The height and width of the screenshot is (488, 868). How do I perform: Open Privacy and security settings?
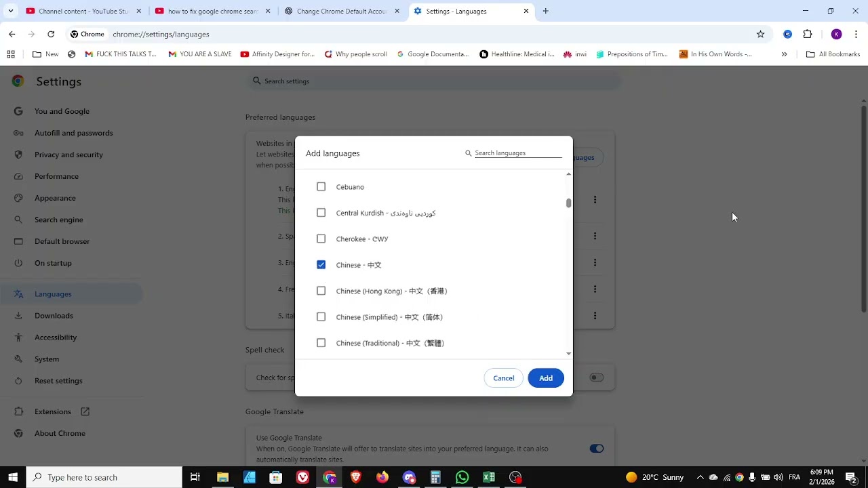click(68, 155)
